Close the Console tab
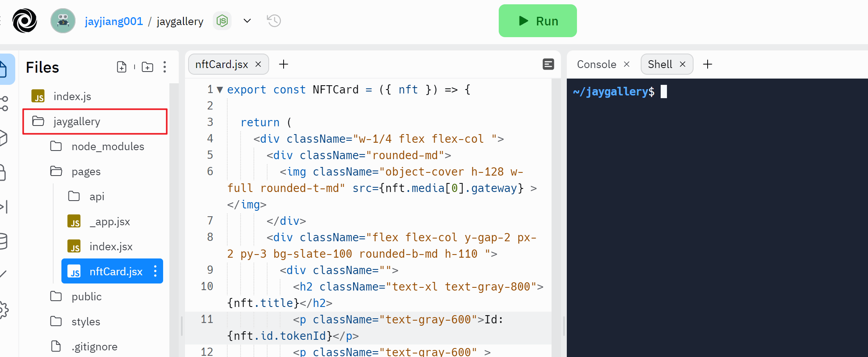 [627, 64]
